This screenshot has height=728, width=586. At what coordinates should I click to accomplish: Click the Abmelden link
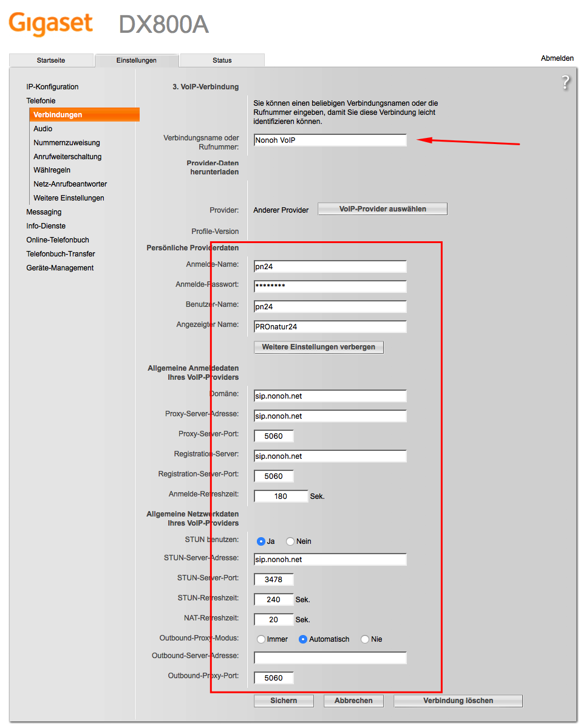(x=557, y=58)
